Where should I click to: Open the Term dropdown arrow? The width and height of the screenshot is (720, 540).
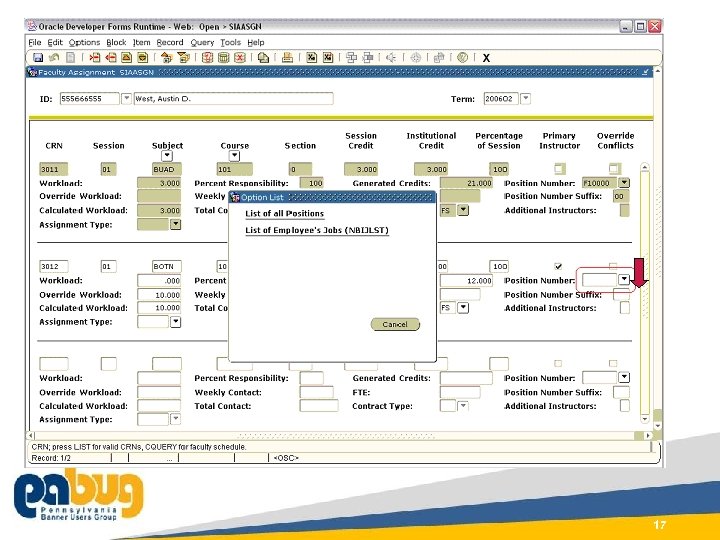[526, 98]
